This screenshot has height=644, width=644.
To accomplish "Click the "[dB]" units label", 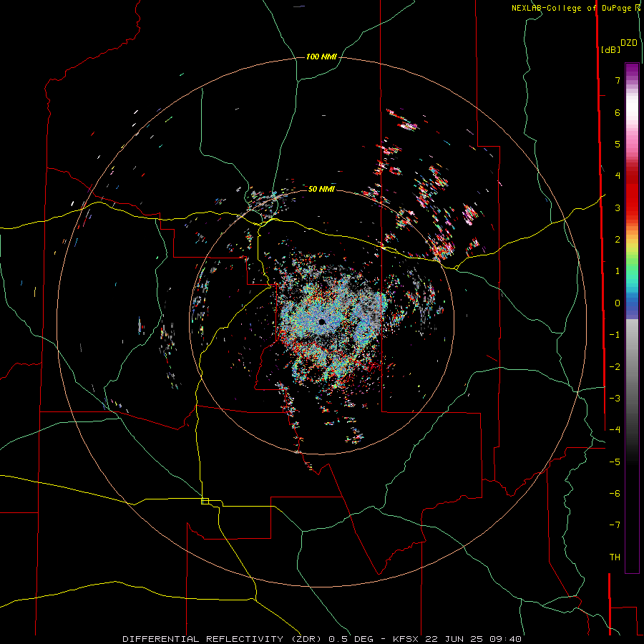I will pyautogui.click(x=610, y=49).
